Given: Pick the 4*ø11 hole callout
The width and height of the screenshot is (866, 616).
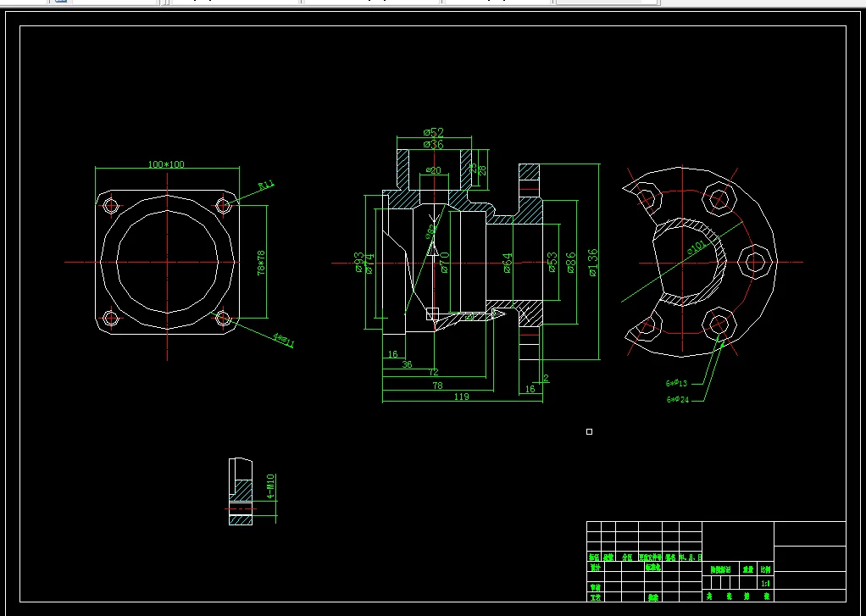Looking at the screenshot, I should point(284,341).
